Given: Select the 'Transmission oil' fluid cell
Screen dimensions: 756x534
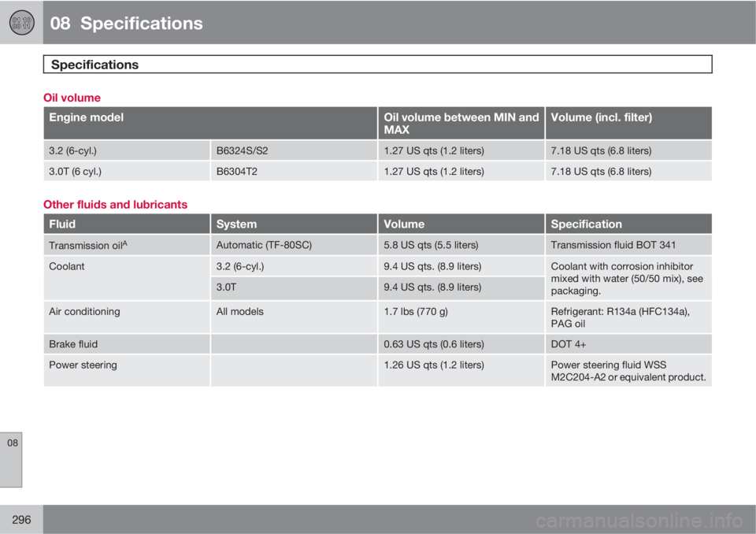Looking at the screenshot, I should coord(127,245).
